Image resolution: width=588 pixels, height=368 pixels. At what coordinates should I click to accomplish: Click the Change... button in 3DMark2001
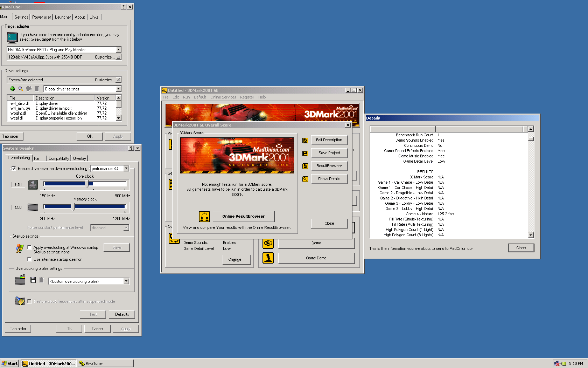[x=237, y=260]
